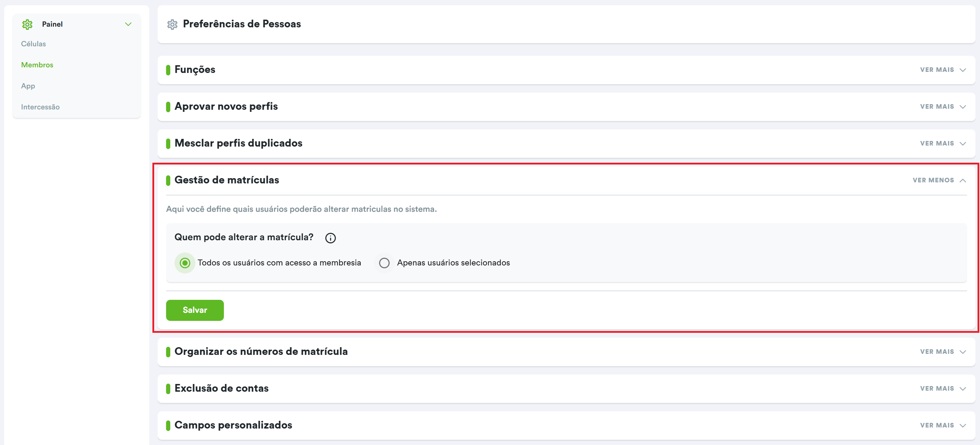This screenshot has width=980, height=445.
Task: Open Intercessão in the sidebar
Action: pos(40,107)
